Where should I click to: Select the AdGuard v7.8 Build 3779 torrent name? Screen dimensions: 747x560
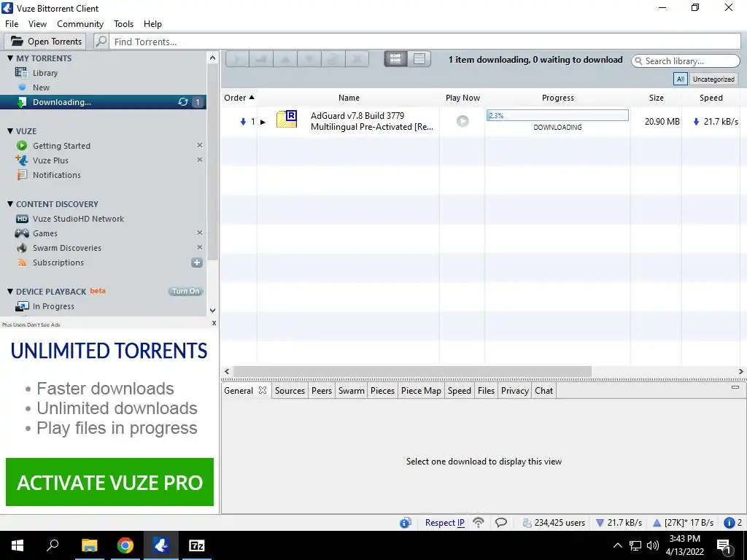(x=371, y=121)
